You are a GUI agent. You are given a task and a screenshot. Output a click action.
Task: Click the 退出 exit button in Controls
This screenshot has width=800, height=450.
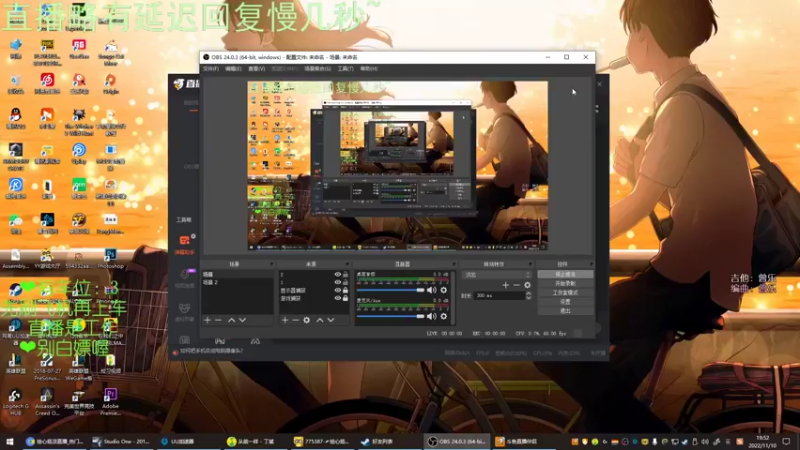565,311
